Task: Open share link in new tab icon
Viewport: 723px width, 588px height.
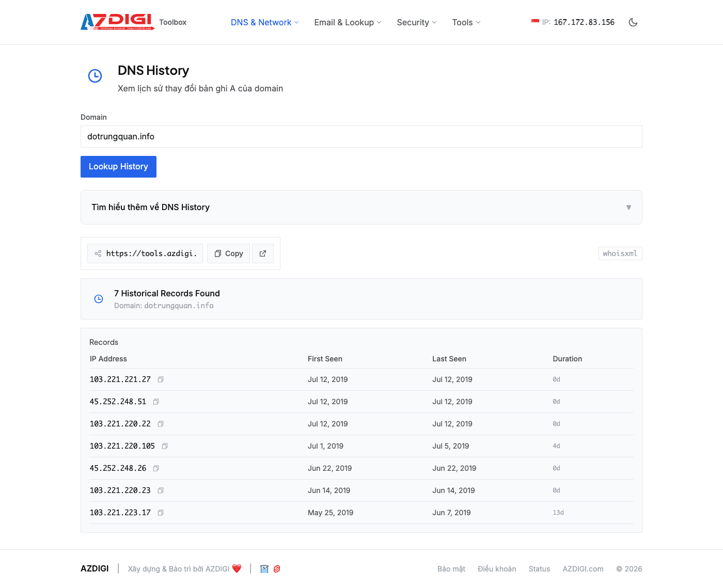Action: tap(263, 253)
